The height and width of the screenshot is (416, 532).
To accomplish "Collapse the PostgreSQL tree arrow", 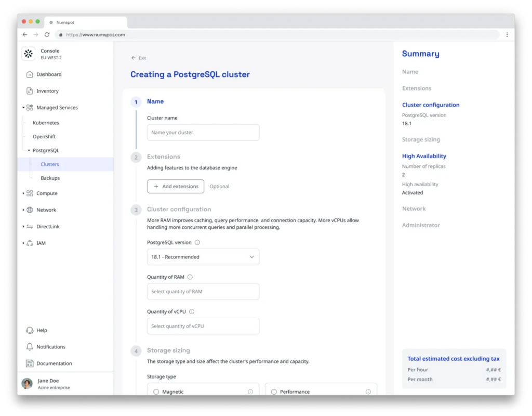I will (x=29, y=150).
